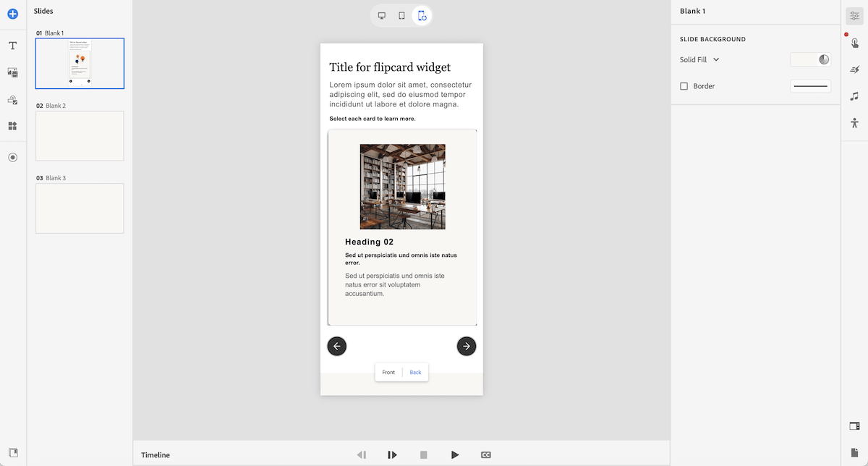Click the next card right arrow button
The width and height of the screenshot is (868, 466).
click(467, 347)
